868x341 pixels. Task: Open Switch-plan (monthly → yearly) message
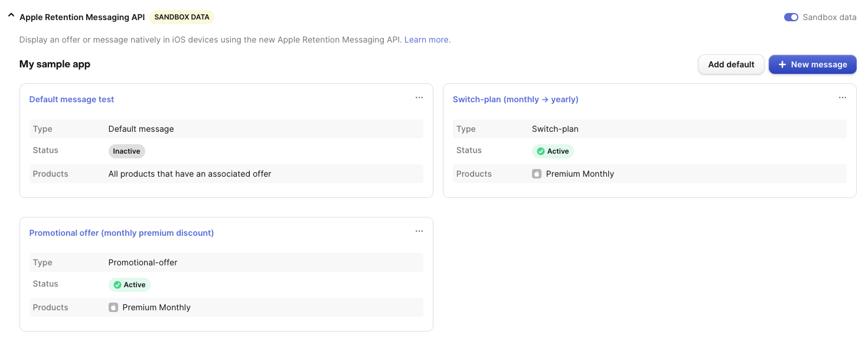pyautogui.click(x=515, y=99)
